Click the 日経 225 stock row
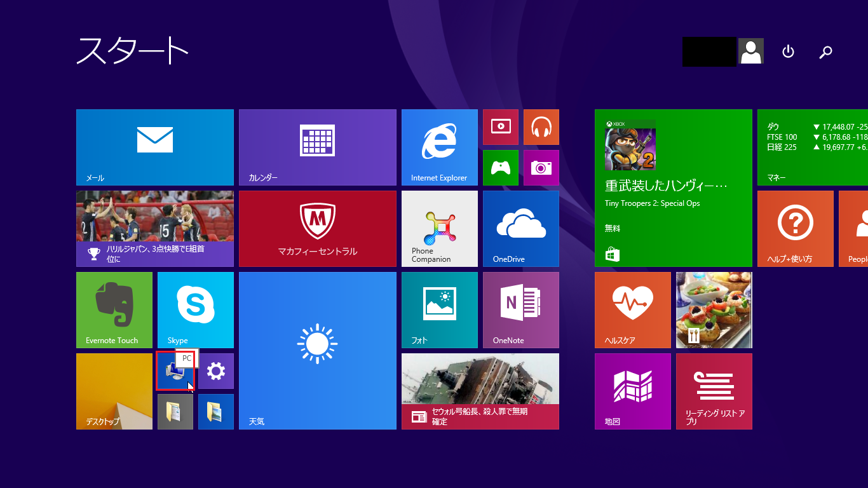Viewport: 868px width, 488px height. coord(817,147)
